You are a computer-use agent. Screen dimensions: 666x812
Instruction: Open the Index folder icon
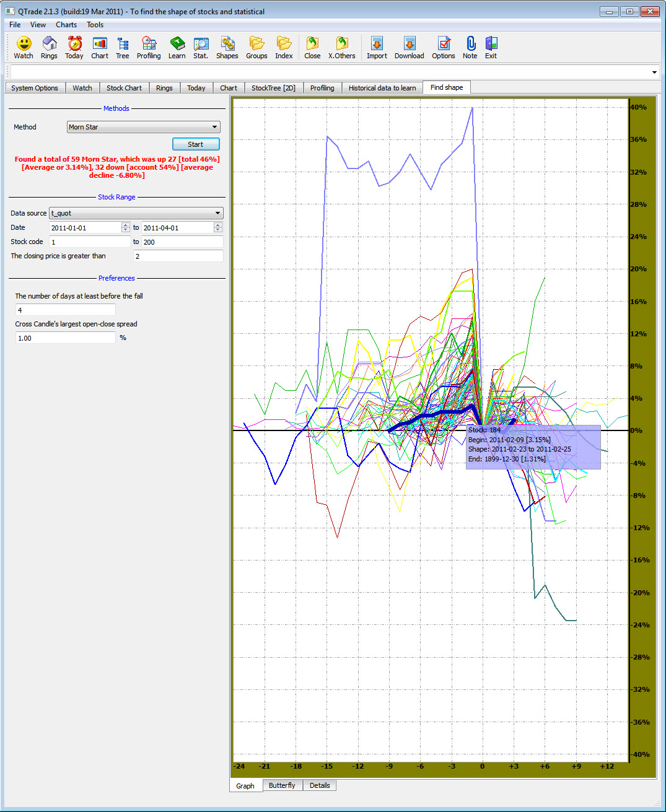[284, 43]
